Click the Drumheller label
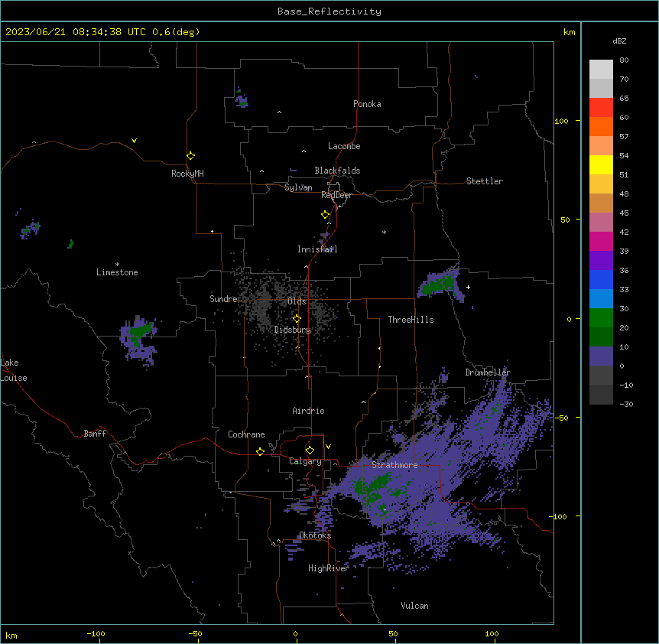Image resolution: width=659 pixels, height=644 pixels. tap(488, 372)
